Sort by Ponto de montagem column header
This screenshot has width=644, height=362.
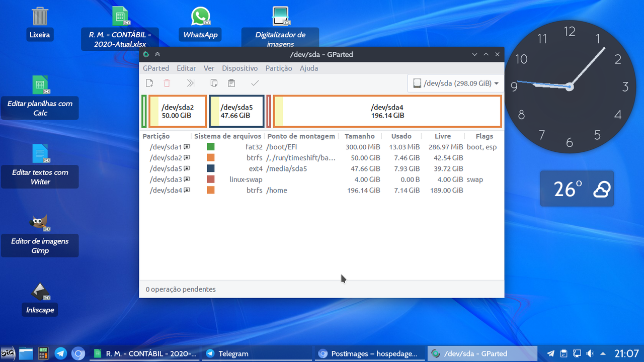click(x=301, y=136)
